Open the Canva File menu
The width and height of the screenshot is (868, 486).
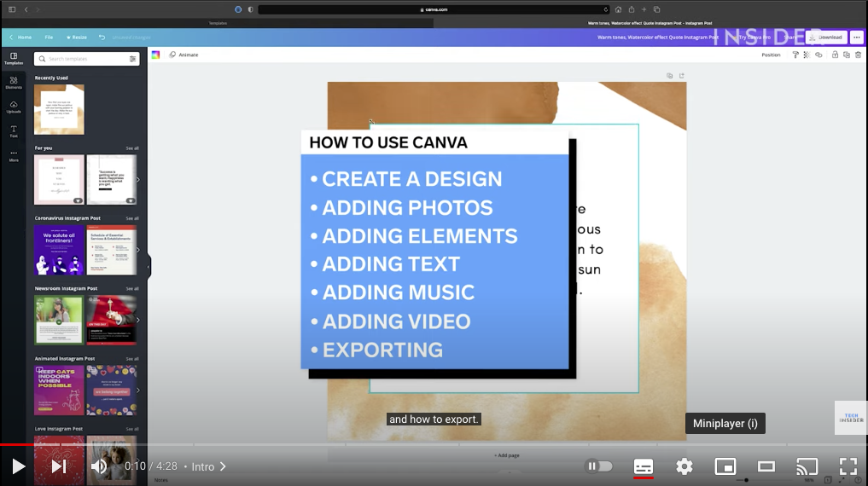49,37
